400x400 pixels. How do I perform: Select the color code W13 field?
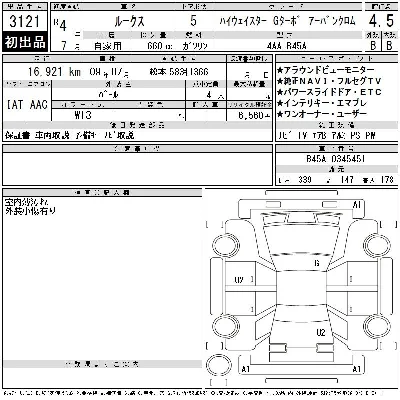pyautogui.click(x=83, y=115)
